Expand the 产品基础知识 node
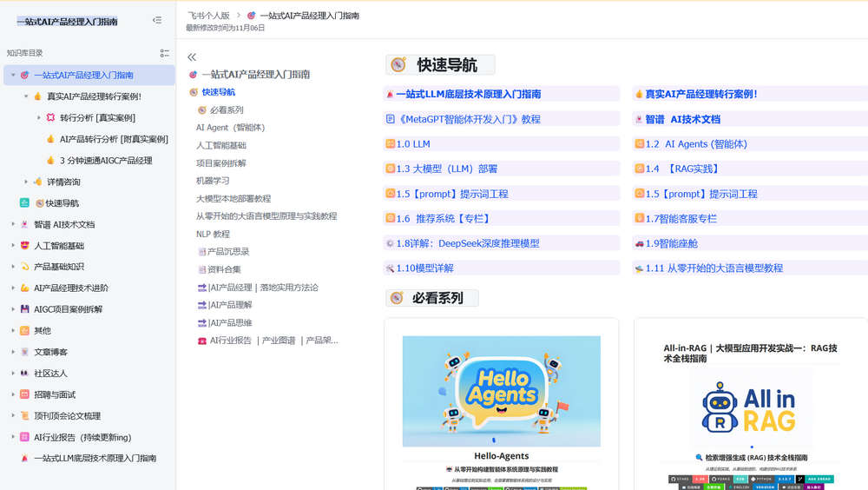The image size is (868, 490). pos(13,267)
